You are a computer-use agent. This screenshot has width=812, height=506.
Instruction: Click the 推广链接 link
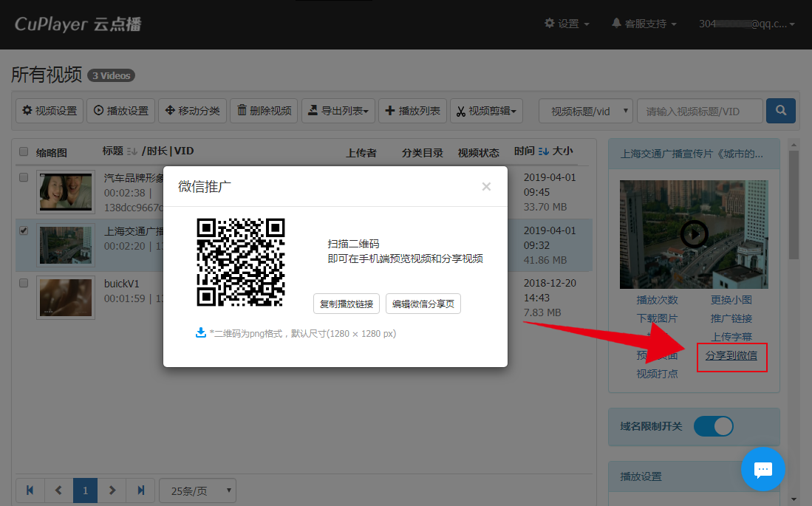(731, 318)
